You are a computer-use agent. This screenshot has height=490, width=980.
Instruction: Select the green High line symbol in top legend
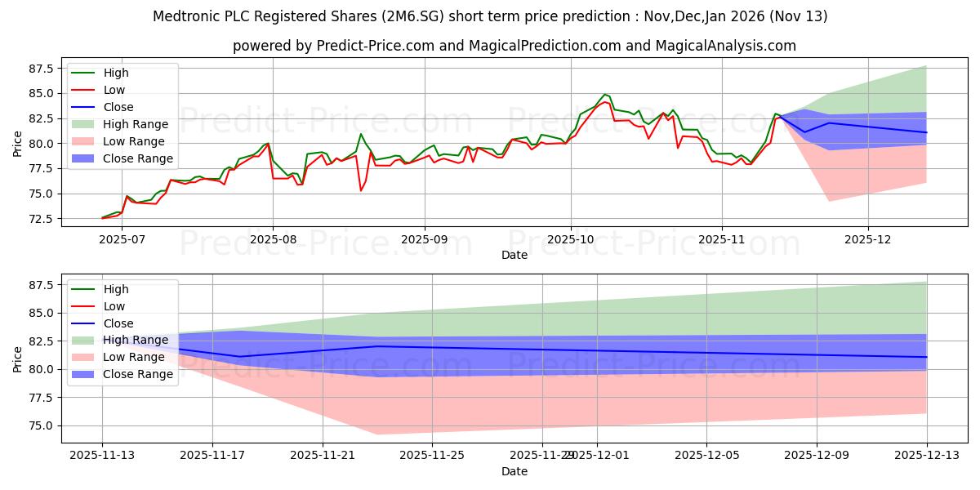84,72
